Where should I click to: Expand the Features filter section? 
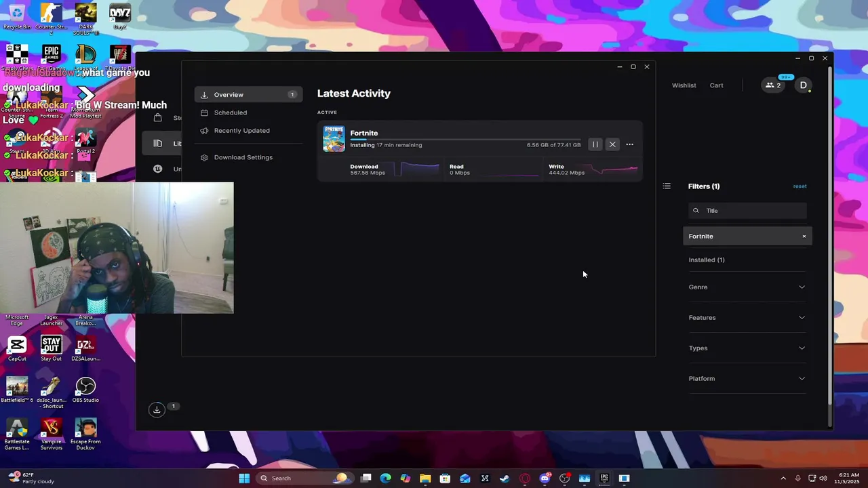[747, 318]
